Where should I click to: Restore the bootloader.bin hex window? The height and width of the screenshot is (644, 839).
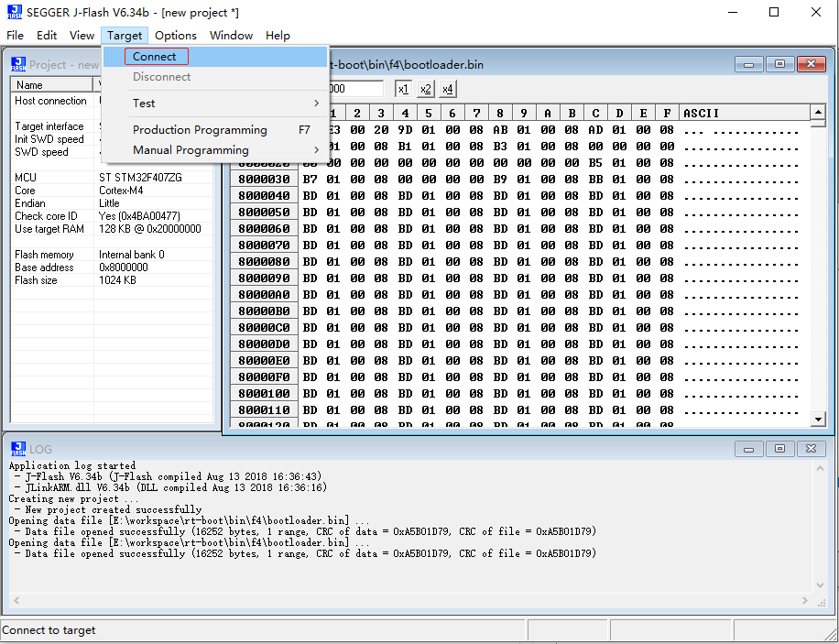tap(780, 64)
